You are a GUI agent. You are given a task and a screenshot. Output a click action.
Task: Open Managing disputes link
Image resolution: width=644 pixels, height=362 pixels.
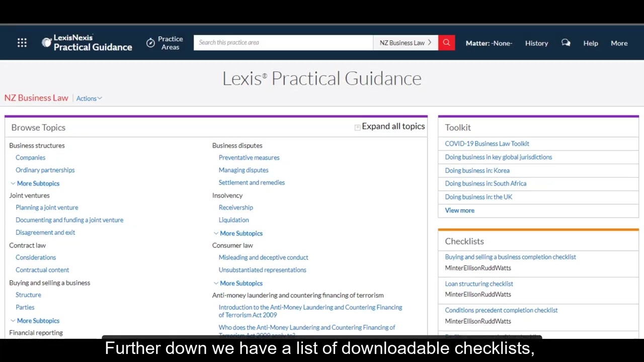click(x=244, y=170)
